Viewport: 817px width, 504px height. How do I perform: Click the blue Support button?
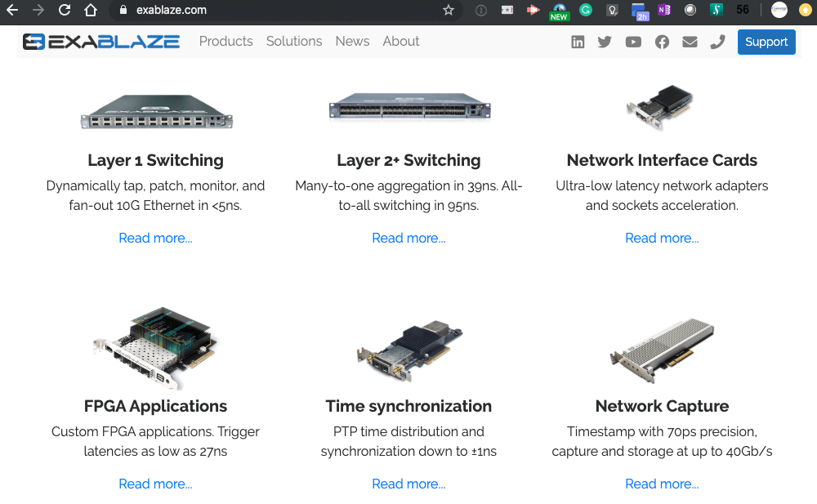tap(766, 42)
